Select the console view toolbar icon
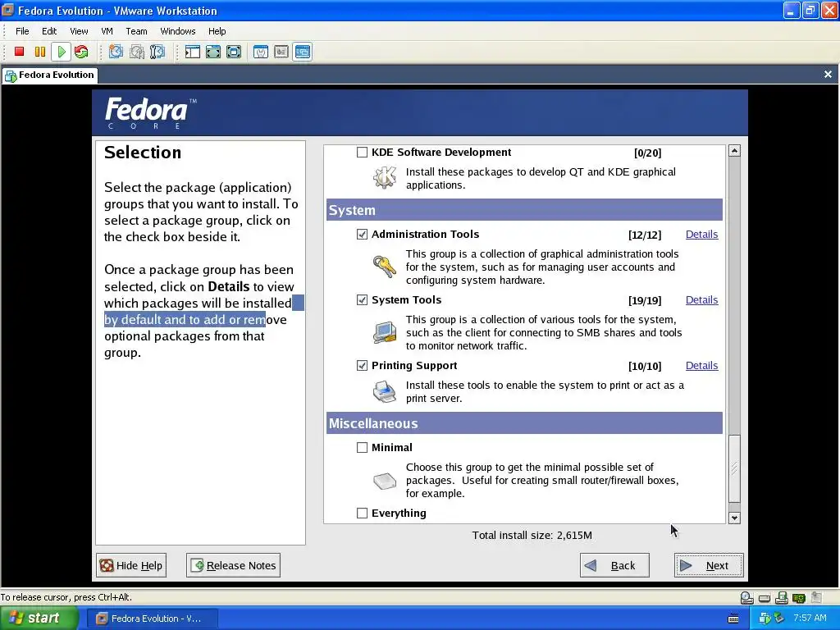This screenshot has width=840, height=630. coord(302,52)
